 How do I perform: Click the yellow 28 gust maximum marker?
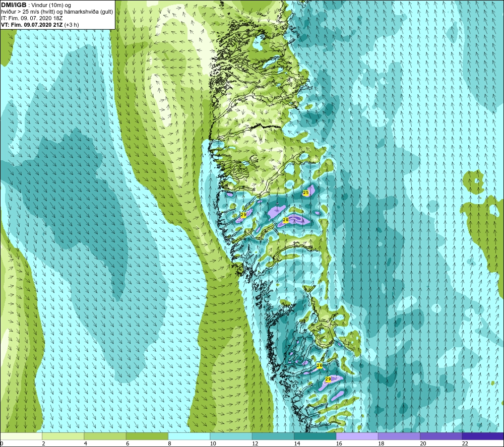285,220
